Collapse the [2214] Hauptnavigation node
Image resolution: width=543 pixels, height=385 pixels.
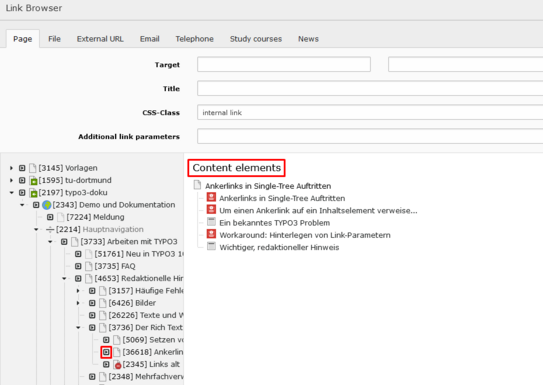click(x=36, y=230)
